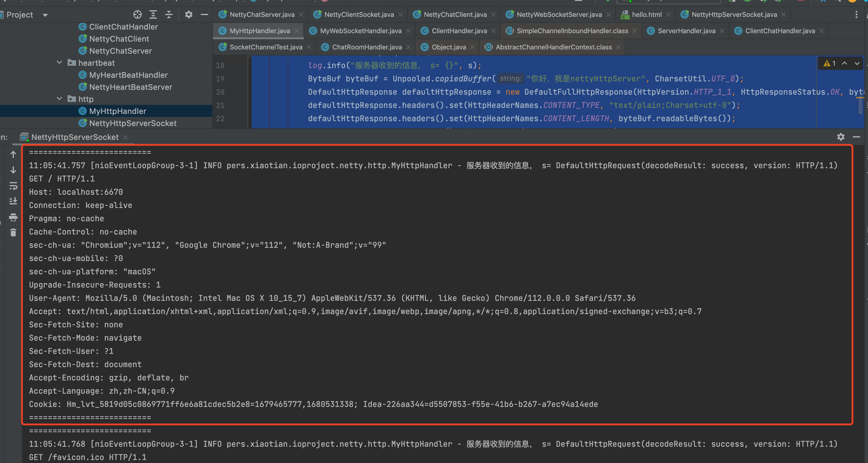This screenshot has height=463, width=868.
Task: Collapse the heartbeat folder
Action: click(x=59, y=63)
